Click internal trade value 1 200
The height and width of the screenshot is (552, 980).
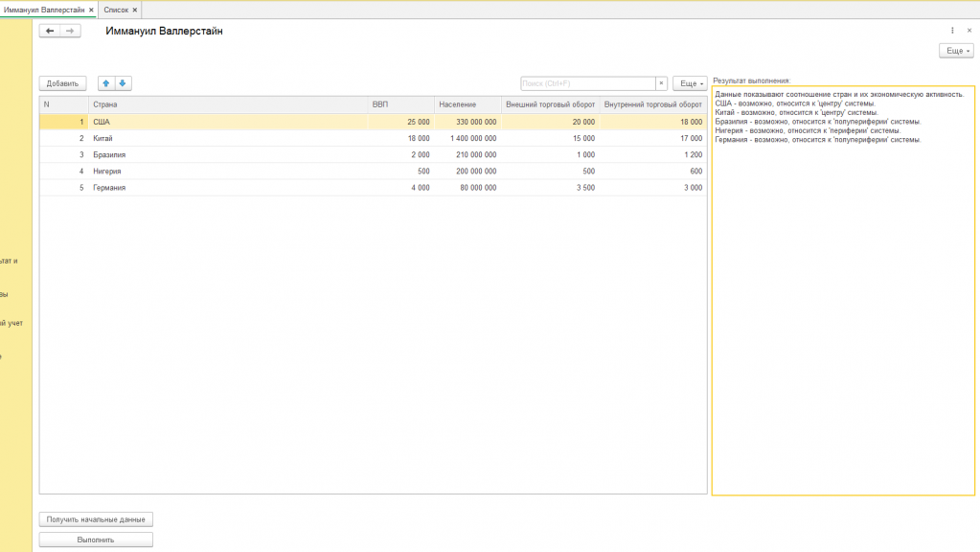pos(653,154)
